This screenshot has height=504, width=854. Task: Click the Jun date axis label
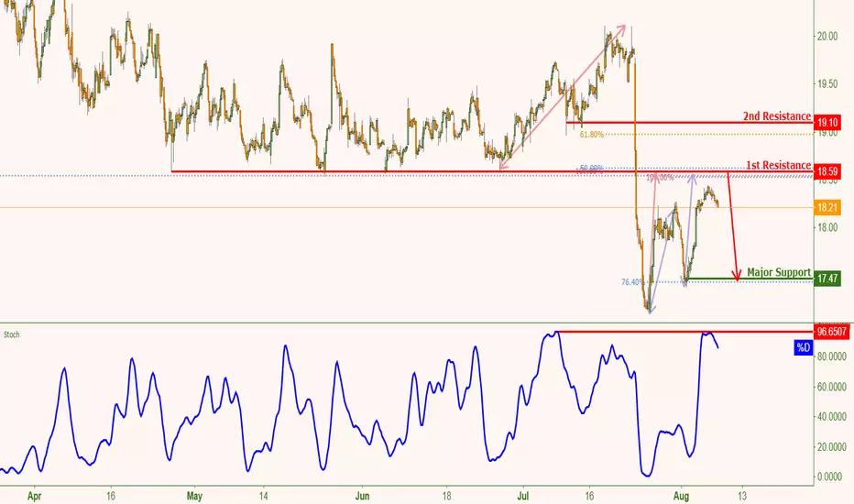point(362,496)
